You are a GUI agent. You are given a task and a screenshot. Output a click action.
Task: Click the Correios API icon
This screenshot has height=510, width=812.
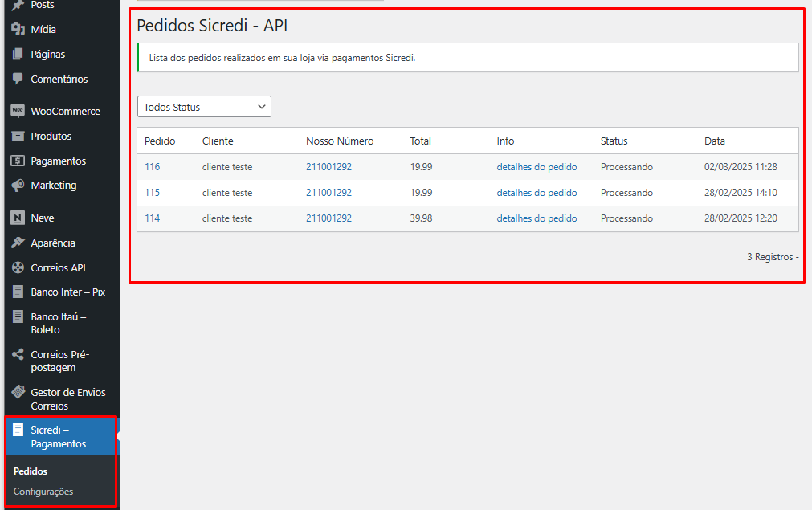(18, 267)
